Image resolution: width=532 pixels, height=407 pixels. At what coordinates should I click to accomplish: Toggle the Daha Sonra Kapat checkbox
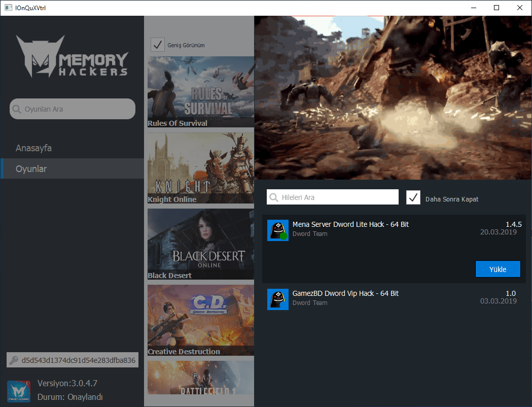pos(413,197)
